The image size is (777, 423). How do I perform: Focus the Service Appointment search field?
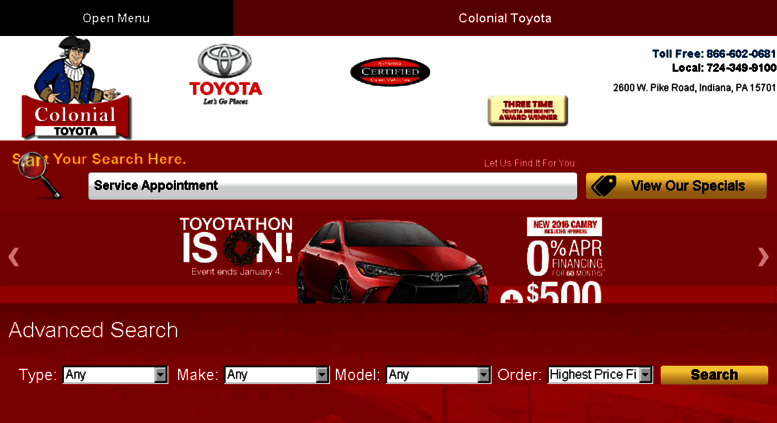pos(333,186)
